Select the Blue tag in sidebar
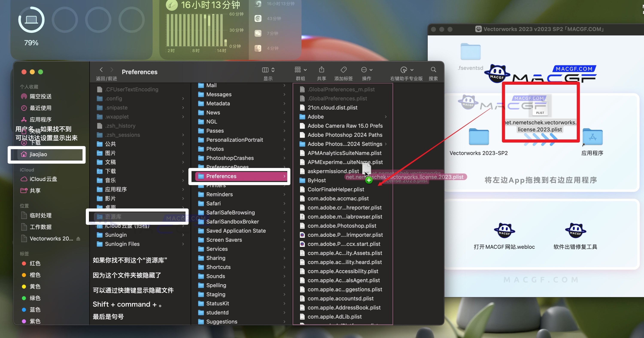 point(35,309)
